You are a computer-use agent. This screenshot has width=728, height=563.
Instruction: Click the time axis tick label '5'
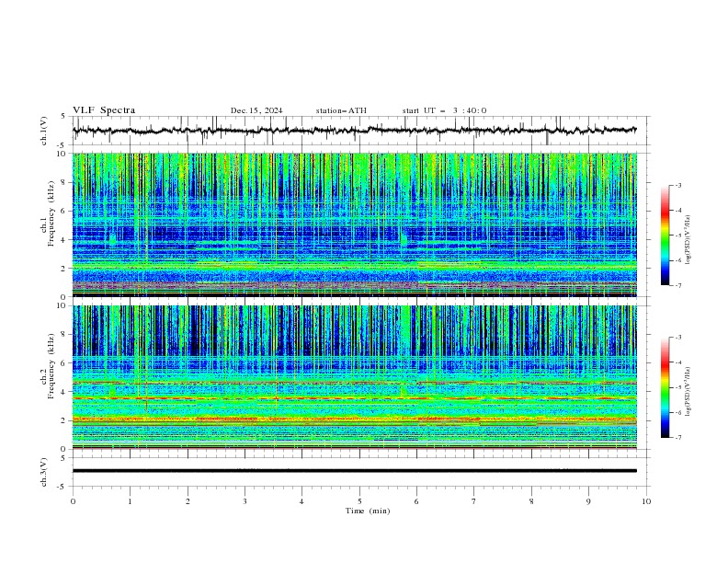point(359,501)
